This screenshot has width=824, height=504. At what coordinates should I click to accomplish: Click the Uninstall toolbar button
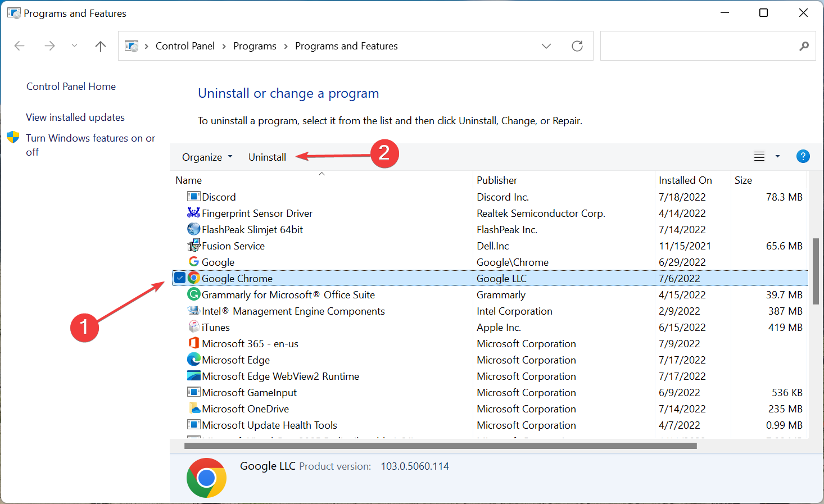[267, 157]
